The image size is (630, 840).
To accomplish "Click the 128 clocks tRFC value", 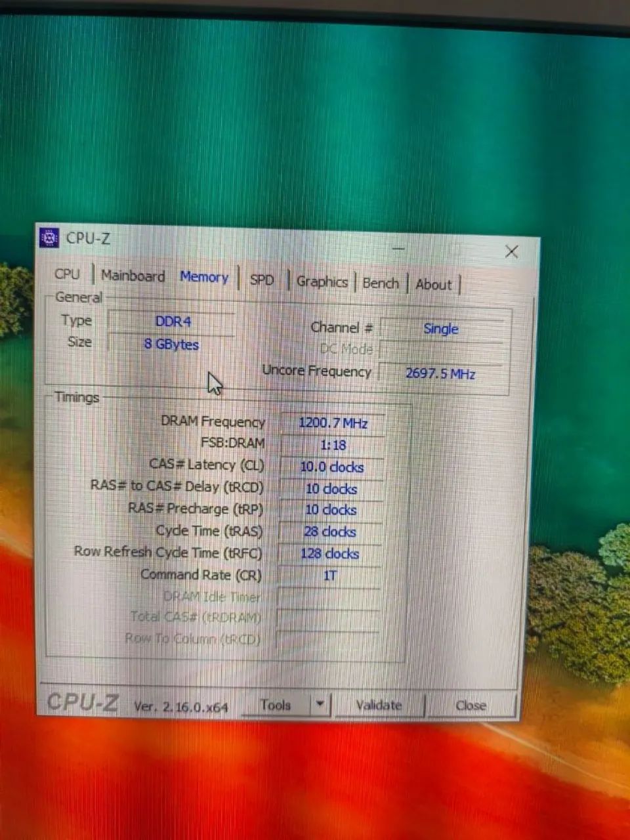I will point(330,554).
